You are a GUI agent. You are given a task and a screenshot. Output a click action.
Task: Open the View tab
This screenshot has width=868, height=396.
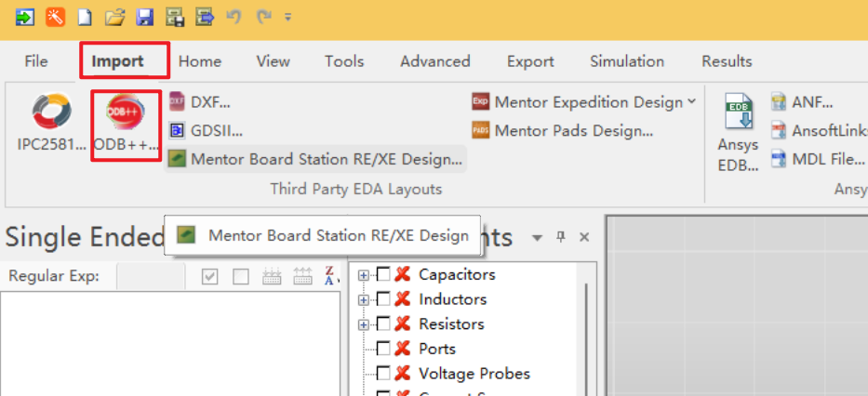273,60
